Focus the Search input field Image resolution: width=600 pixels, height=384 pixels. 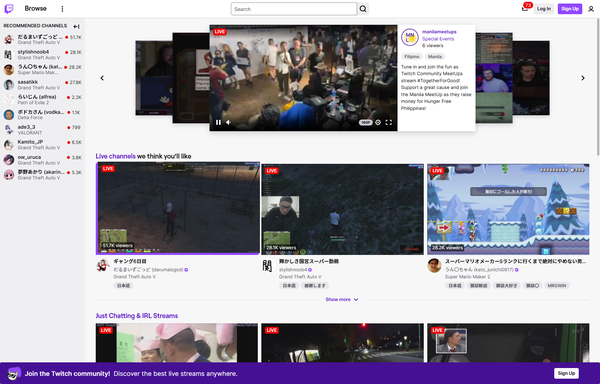[294, 9]
